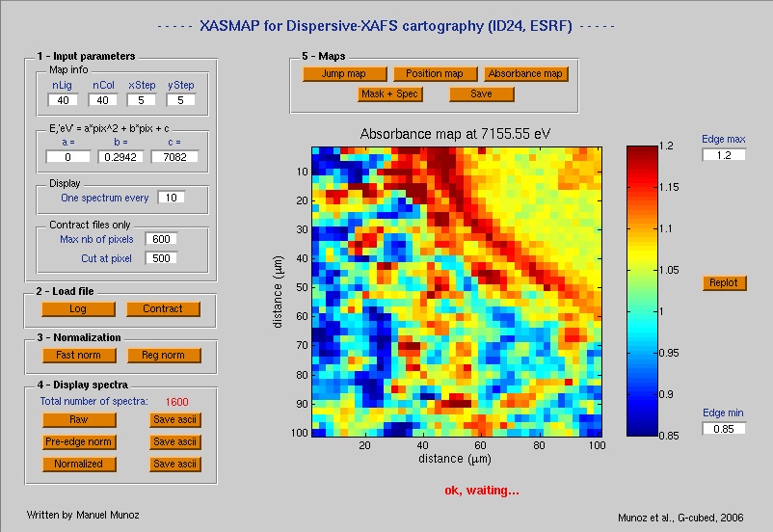Display Pre-edge norm spectra
This screenshot has height=532, width=773.
click(x=78, y=442)
